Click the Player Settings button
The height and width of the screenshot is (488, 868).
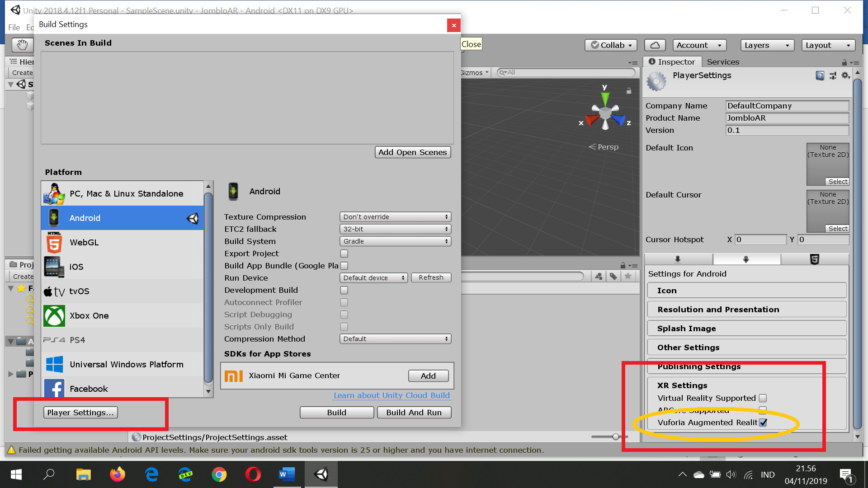[80, 412]
